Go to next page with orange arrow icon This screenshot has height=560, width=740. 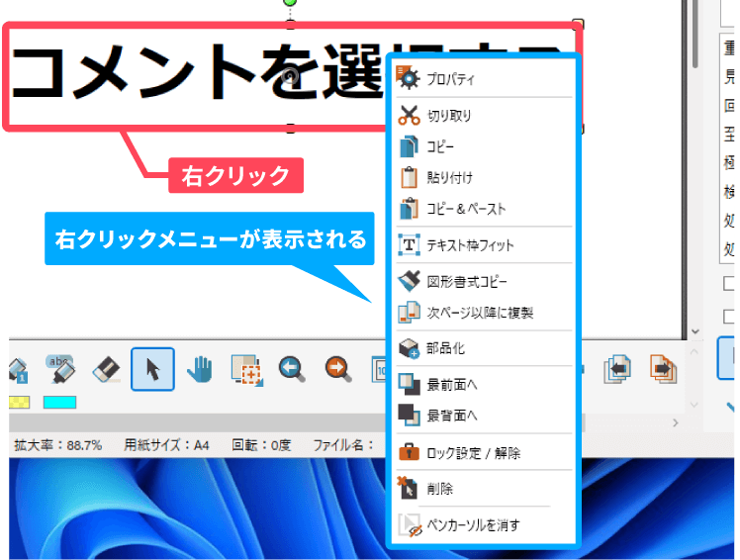[x=663, y=369]
